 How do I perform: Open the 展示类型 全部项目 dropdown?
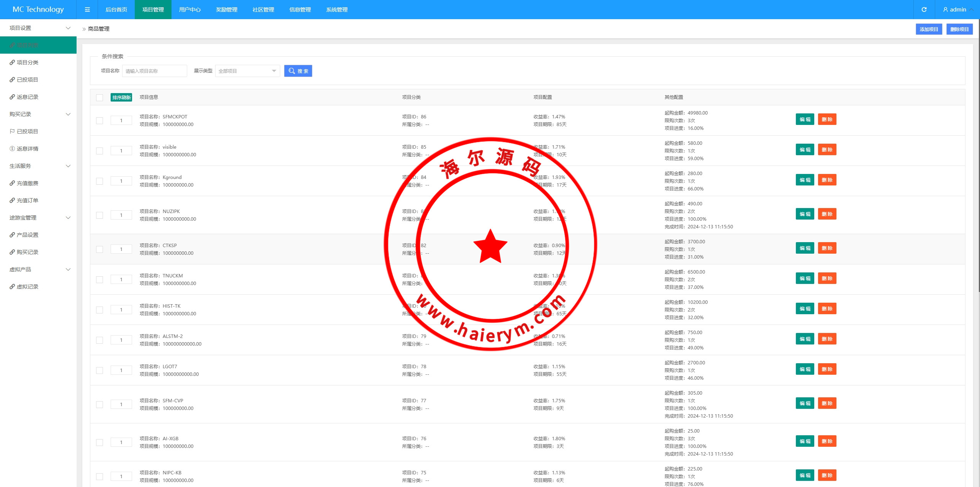[247, 71]
